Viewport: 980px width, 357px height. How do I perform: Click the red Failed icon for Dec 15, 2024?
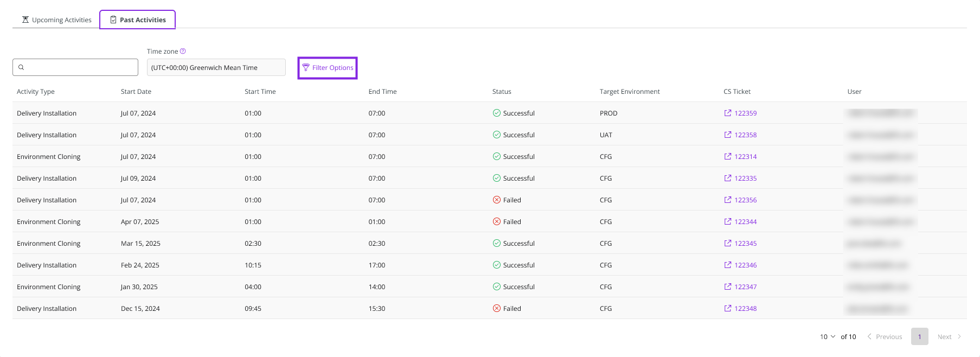coord(496,308)
